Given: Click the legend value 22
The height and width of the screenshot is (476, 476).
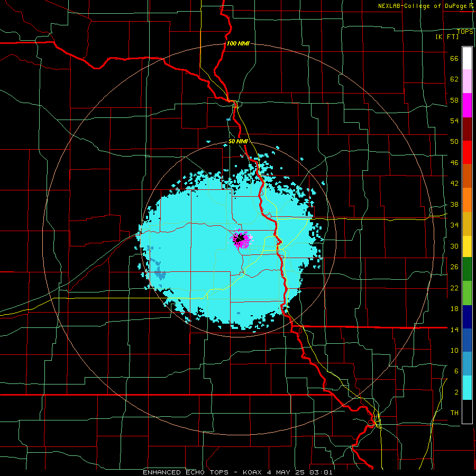Looking at the screenshot, I should tap(454, 288).
